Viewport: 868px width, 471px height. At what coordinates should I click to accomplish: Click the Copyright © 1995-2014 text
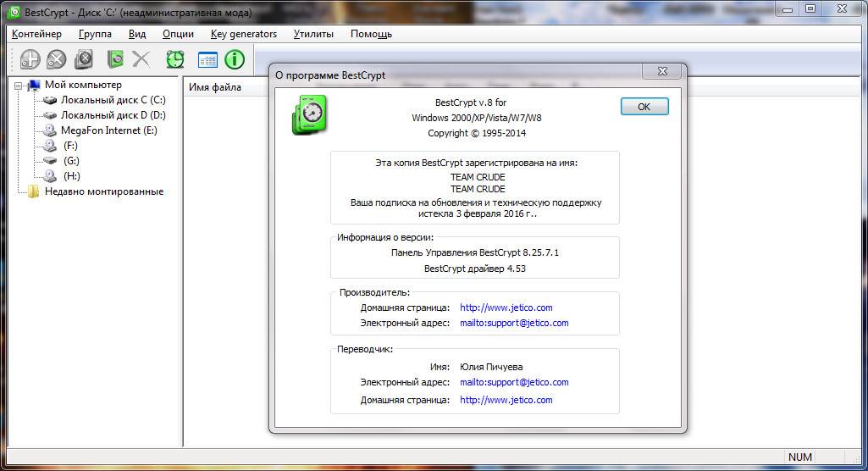pos(477,133)
